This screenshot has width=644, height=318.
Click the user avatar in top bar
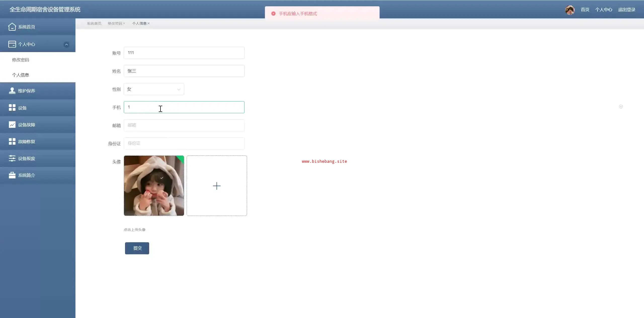(570, 10)
